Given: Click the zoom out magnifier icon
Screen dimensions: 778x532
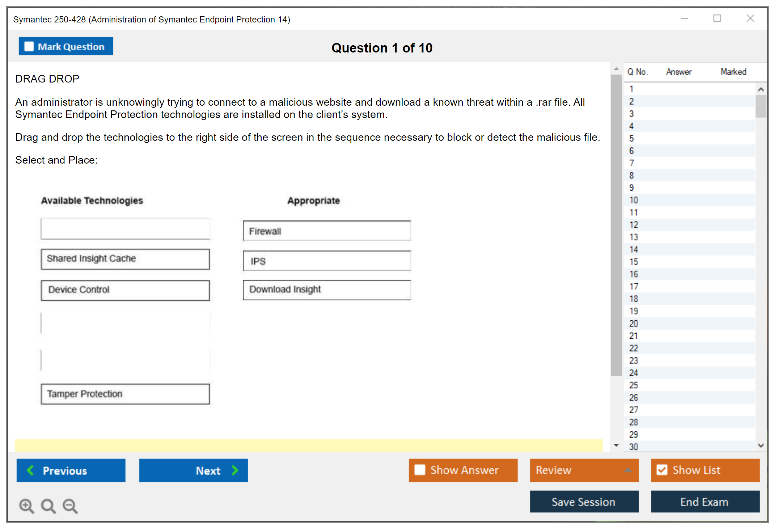Looking at the screenshot, I should pos(70,506).
